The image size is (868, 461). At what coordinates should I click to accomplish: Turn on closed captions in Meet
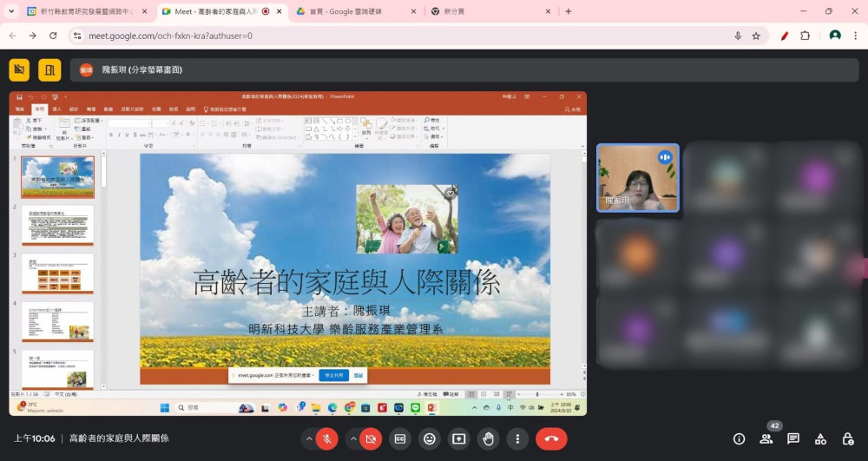[x=400, y=439]
